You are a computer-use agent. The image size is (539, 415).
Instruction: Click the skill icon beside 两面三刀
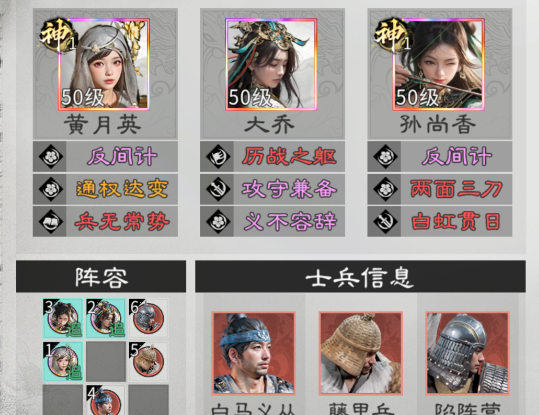tap(385, 189)
